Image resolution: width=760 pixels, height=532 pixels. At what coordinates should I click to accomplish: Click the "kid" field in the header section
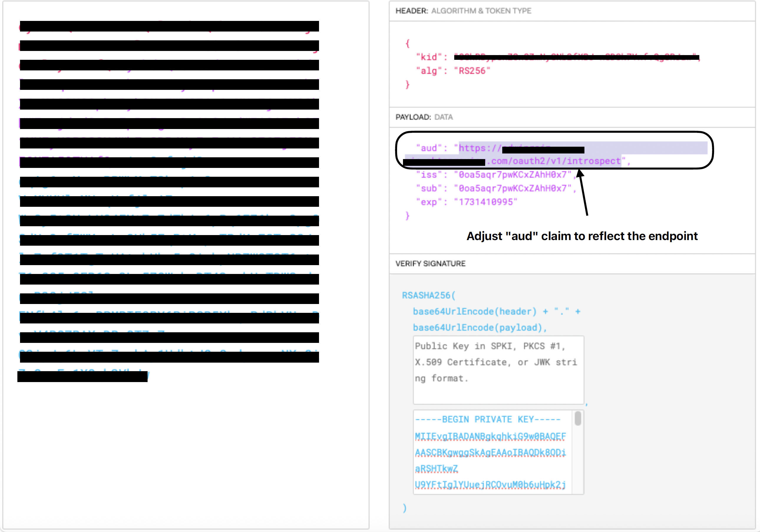tap(429, 57)
